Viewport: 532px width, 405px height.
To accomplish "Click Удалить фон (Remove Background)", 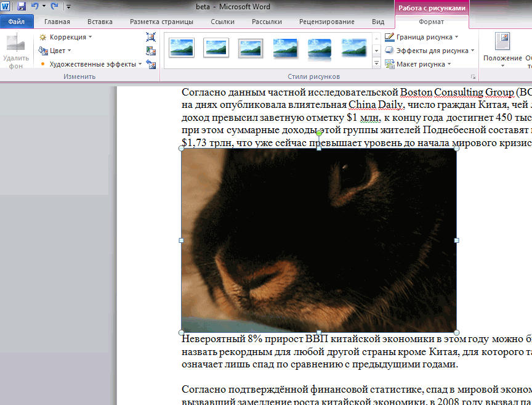I will coord(15,52).
